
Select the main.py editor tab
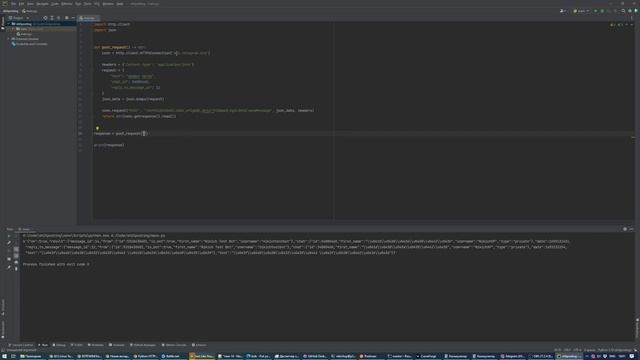(x=89, y=18)
